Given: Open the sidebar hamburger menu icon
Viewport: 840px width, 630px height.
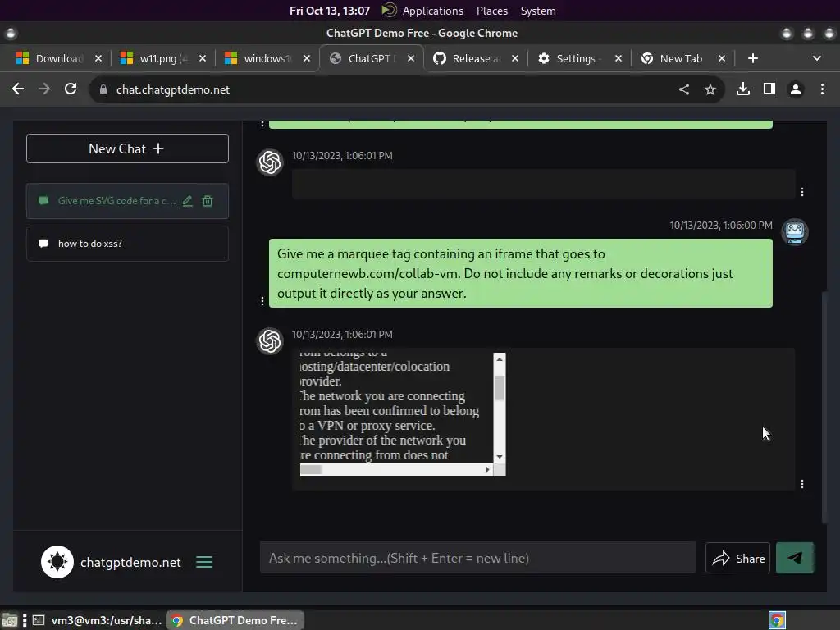Looking at the screenshot, I should (x=204, y=562).
